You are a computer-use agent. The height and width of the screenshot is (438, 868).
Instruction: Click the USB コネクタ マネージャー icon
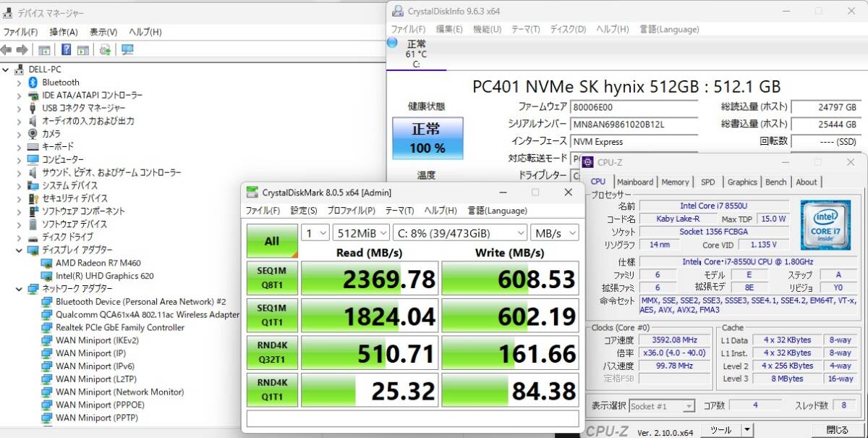pos(33,109)
